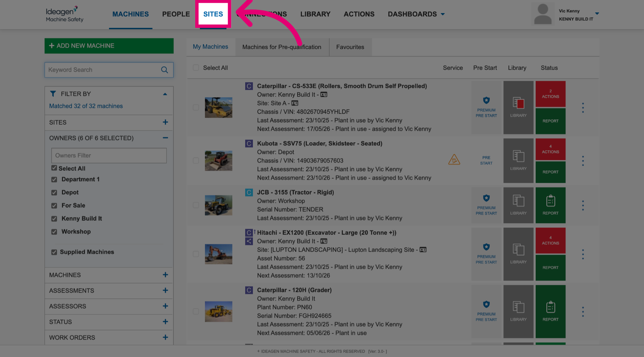This screenshot has height=357, width=644.
Task: Open Library for Caterpillar 120H
Action: (x=518, y=311)
